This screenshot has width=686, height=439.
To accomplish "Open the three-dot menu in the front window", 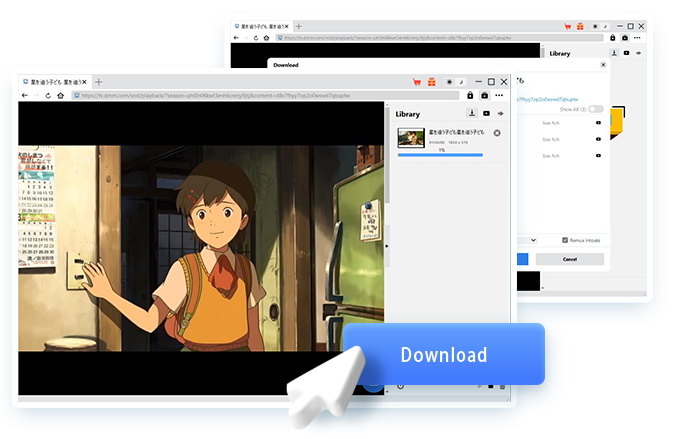I will point(499,95).
